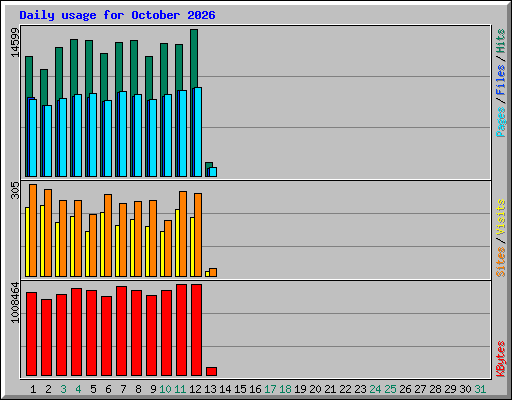Click day 8 on the x-axis
This screenshot has width=512, height=400.
tap(138, 389)
